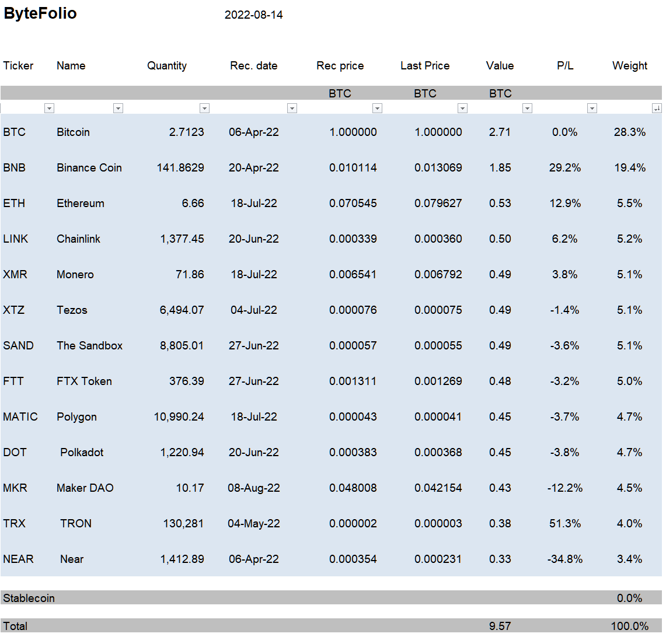Select the TRX ticker cell

(15, 524)
